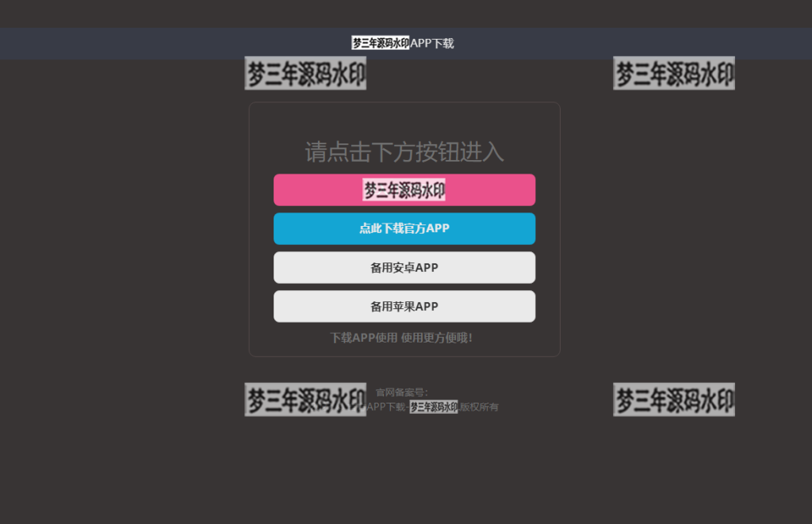Select the 备用苹果APP button
The height and width of the screenshot is (524, 812).
(x=404, y=307)
